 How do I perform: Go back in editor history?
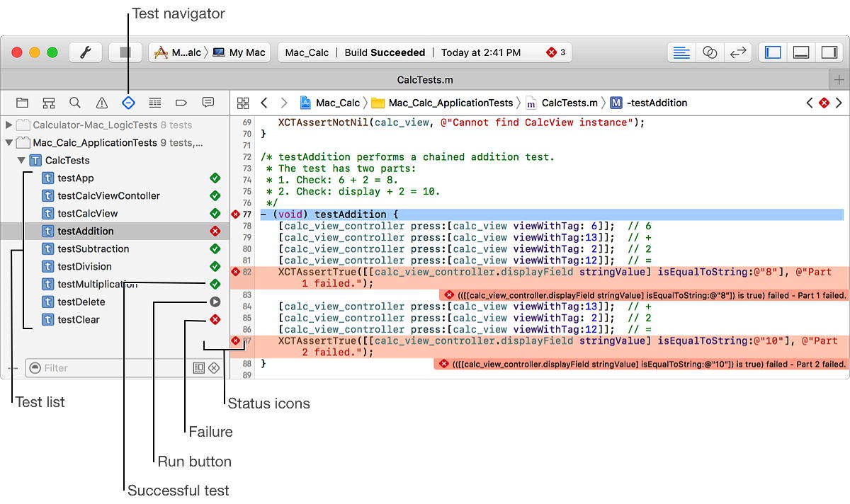[264, 103]
